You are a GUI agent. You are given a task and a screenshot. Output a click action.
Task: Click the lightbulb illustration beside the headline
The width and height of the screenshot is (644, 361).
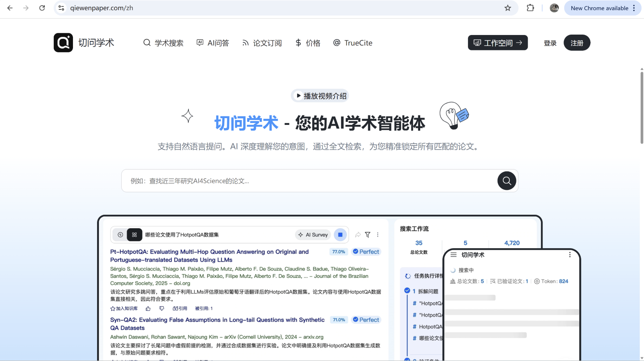point(454,116)
